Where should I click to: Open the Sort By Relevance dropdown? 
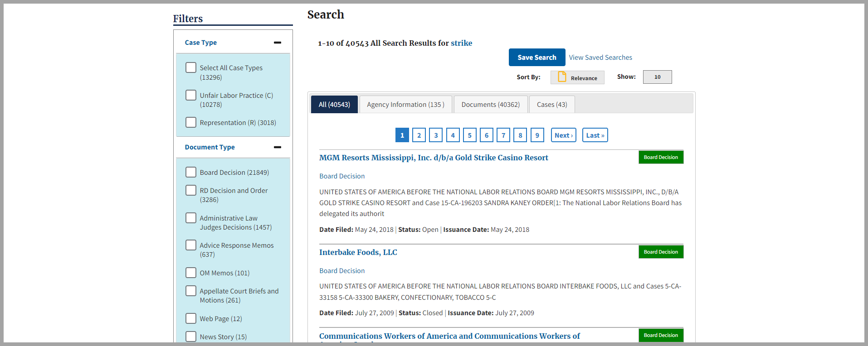coord(577,77)
